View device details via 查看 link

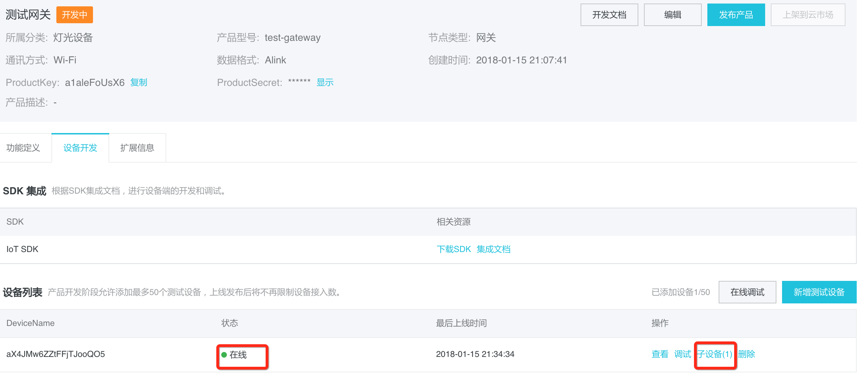point(660,354)
